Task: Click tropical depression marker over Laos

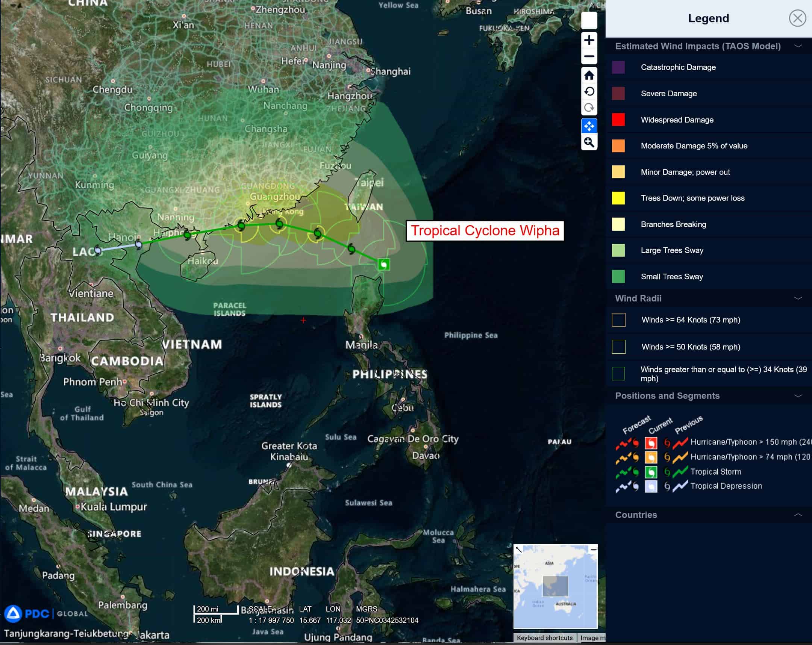Action: 97,250
